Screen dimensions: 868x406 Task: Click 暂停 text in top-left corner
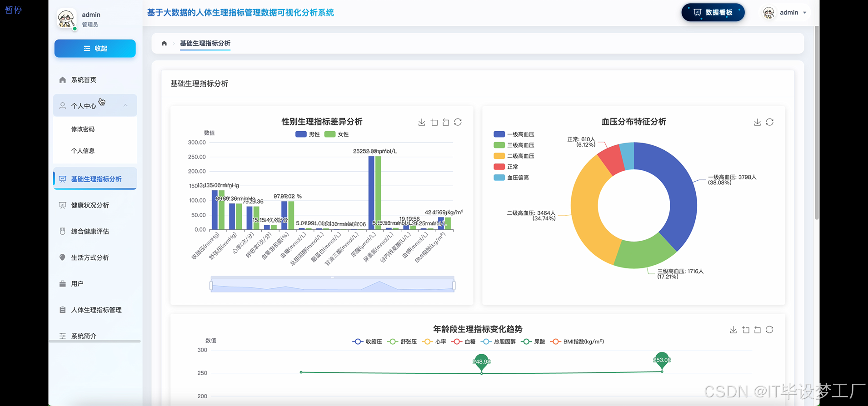(13, 10)
